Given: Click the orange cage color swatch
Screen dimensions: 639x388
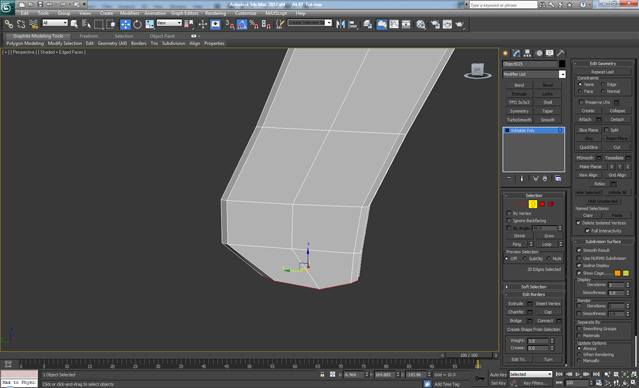Looking at the screenshot, I should [x=617, y=273].
